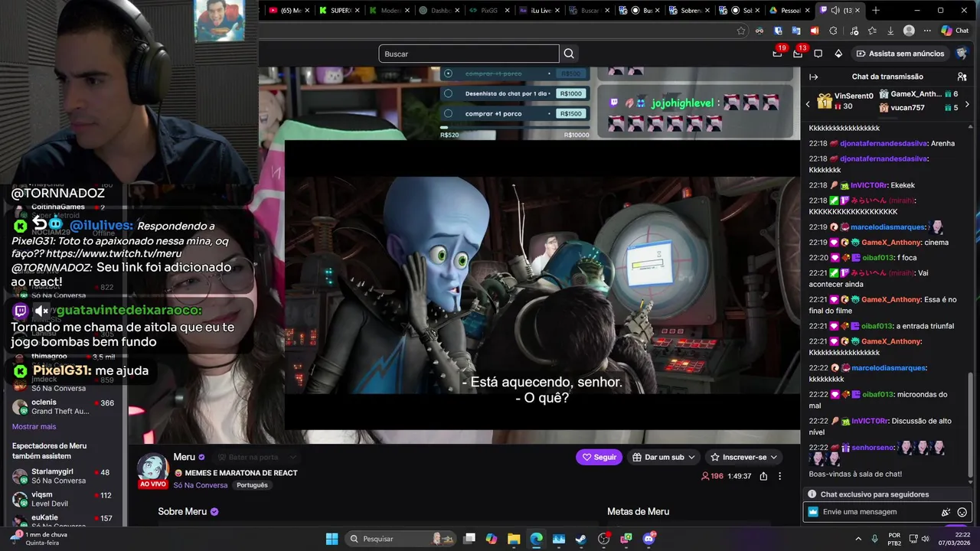Click the 'Português' language tag
Screen dimensions: 980x551
[252, 485]
